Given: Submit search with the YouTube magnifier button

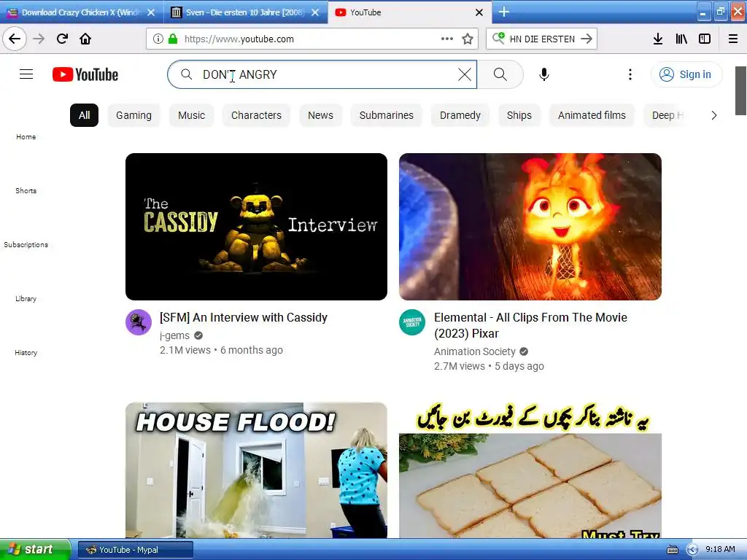Looking at the screenshot, I should [500, 74].
